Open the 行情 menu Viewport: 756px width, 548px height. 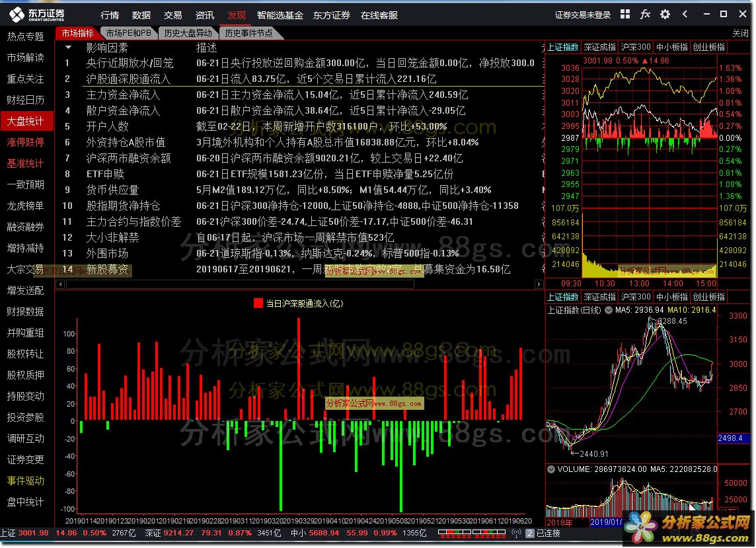pyautogui.click(x=110, y=15)
